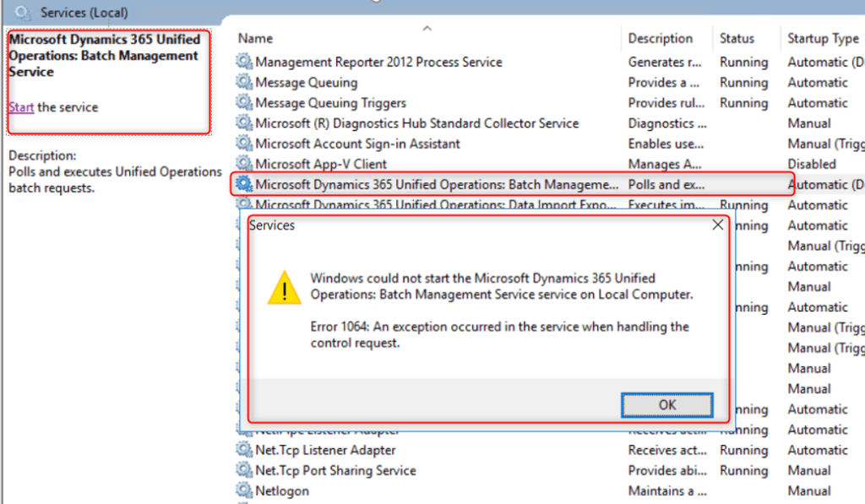Click 'Polls and executes' description in left pane
The image size is (865, 504).
[x=115, y=180]
